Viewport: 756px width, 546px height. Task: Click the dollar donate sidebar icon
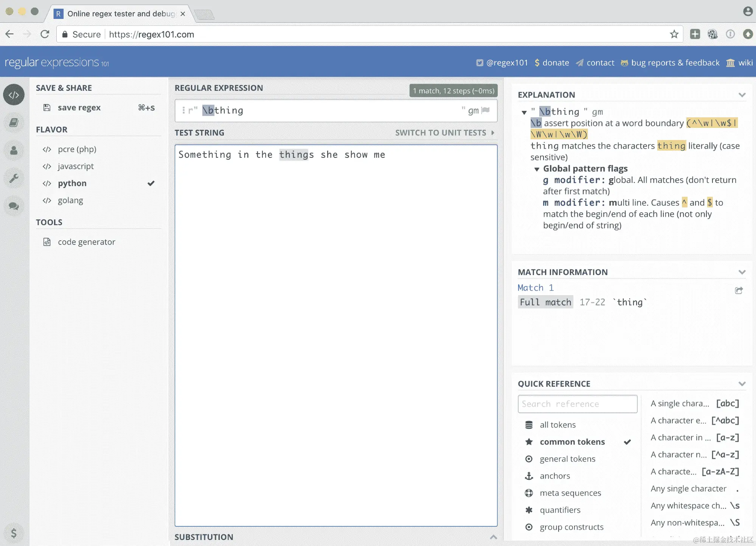tap(14, 533)
